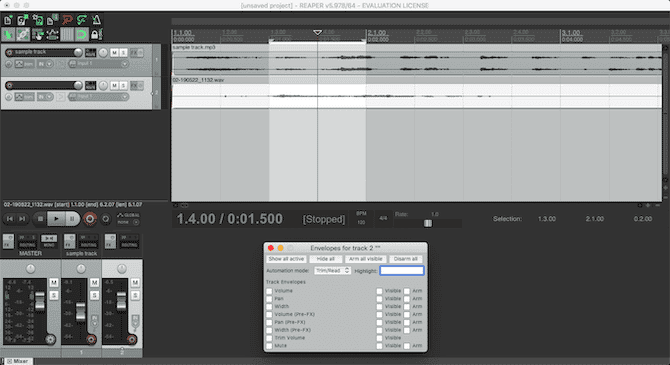Mute track 2 in track panel
Image resolution: width=670 pixels, height=365 pixels.
point(115,85)
